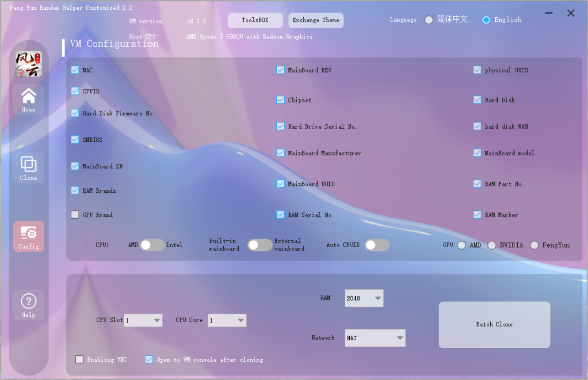Image resolution: width=588 pixels, height=380 pixels.
Task: Toggle the CPU AMD/Intel switch
Action: [152, 245]
